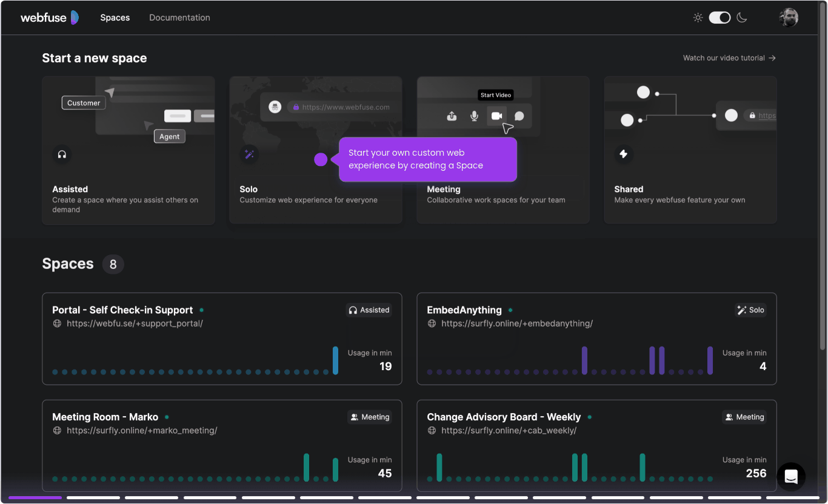Open the Spaces tab
This screenshot has width=828, height=504.
pyautogui.click(x=115, y=18)
